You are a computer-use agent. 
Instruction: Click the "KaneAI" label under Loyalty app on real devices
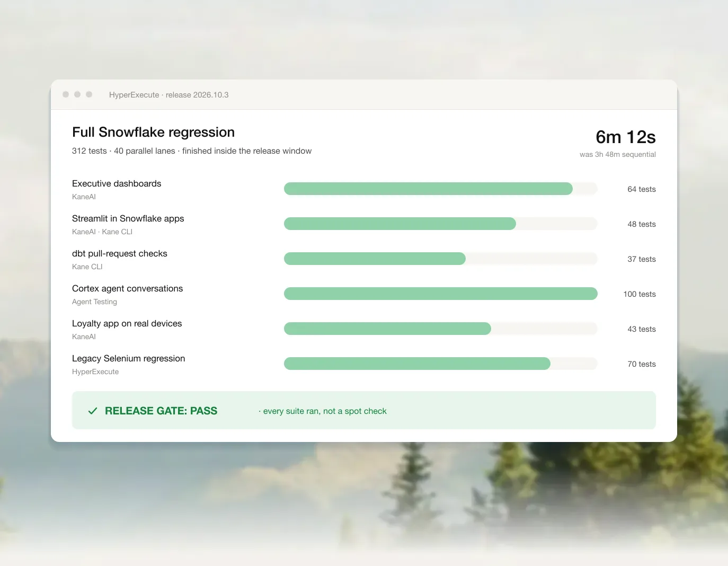84,337
